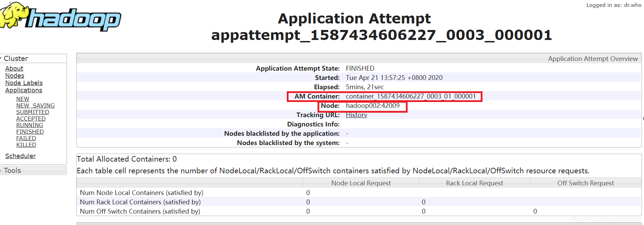The image size is (644, 225).
Task: Click the AM Container ID value
Action: point(411,96)
